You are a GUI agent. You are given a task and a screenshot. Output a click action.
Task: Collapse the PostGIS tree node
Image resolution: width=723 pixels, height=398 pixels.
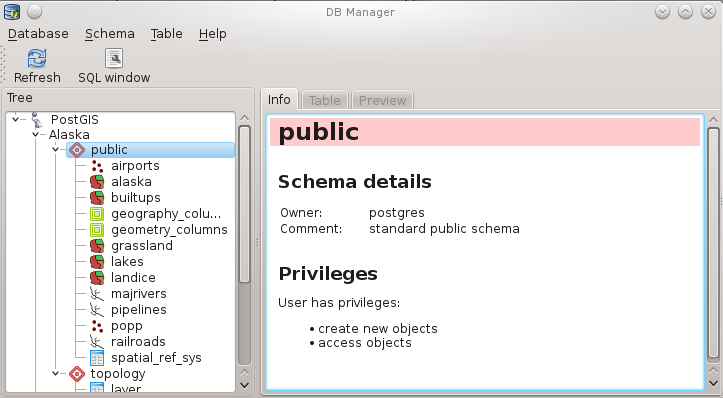click(x=15, y=119)
